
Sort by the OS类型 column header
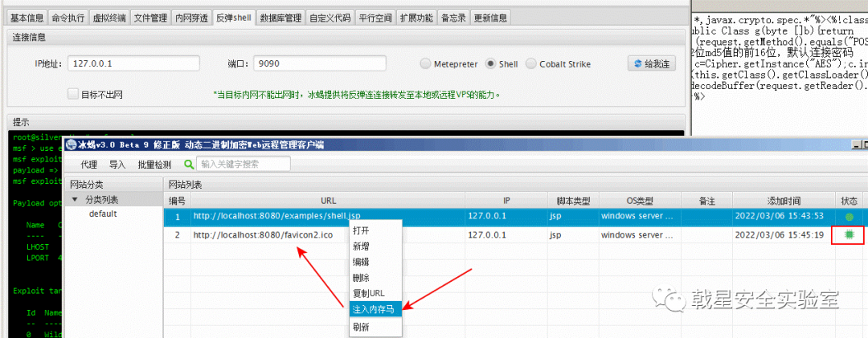(641, 200)
